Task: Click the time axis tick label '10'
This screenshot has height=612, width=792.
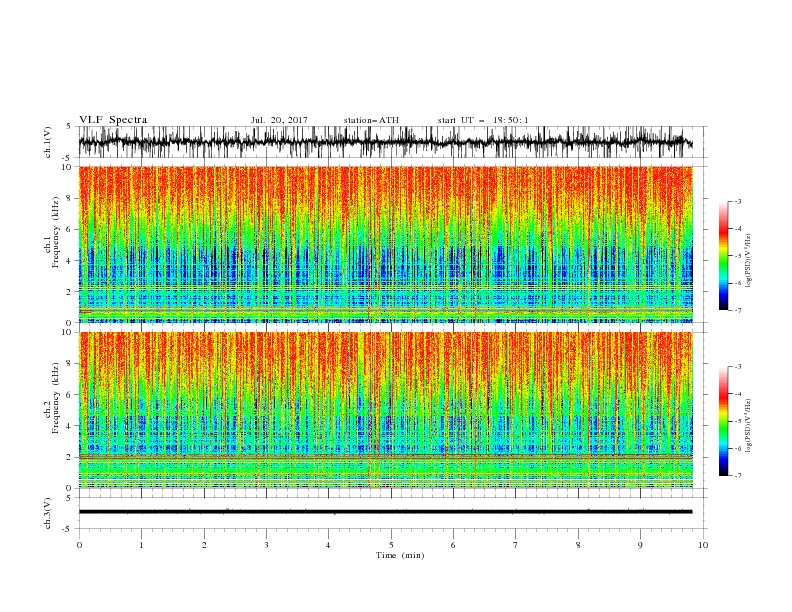Action: 703,545
